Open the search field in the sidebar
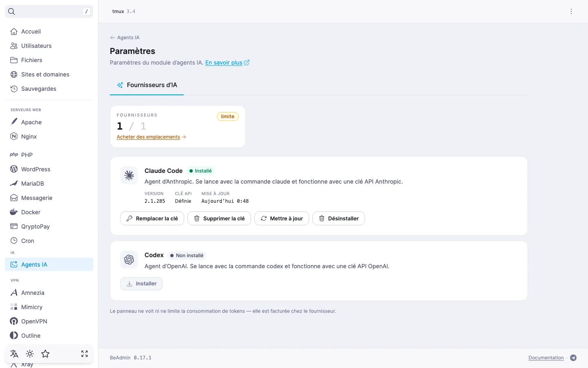588x368 pixels. tap(49, 11)
